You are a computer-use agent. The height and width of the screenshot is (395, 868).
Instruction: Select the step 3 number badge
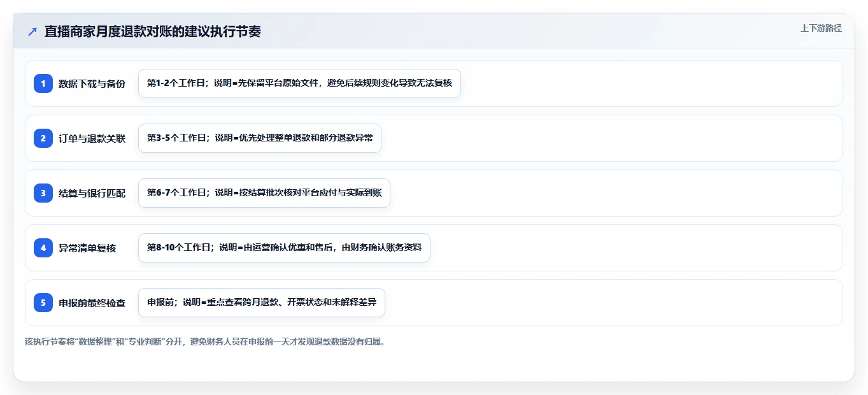tap(43, 193)
